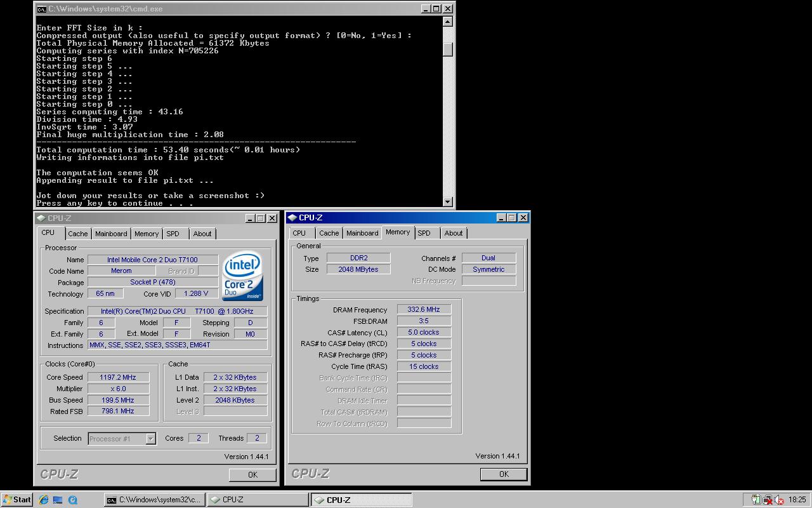Screen dimensions: 812x508
Task: Click the cmd window scroll down arrow
Action: [x=448, y=202]
